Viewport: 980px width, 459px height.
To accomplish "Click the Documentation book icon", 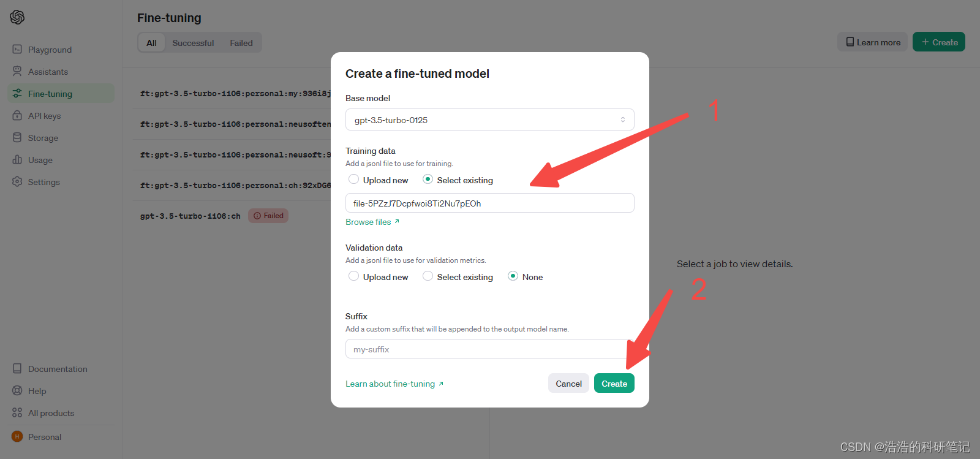I will (17, 368).
